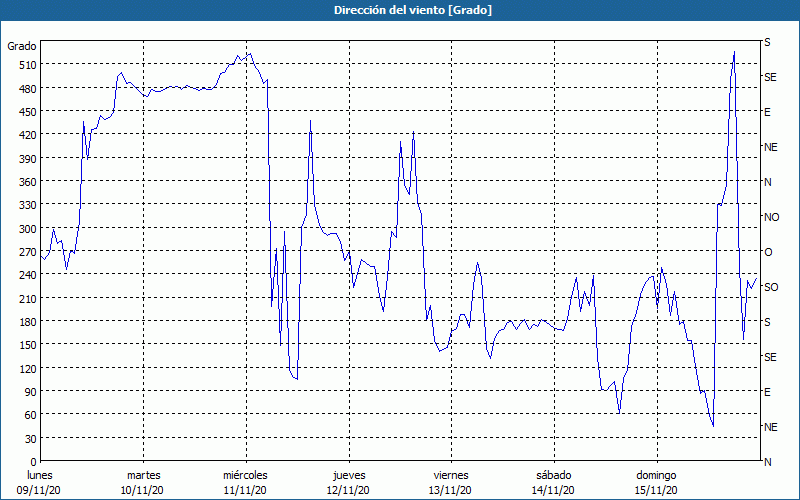Viewport: 800px width, 500px height.
Task: Click the 'SO' compass label on right axis
Action: tap(771, 287)
